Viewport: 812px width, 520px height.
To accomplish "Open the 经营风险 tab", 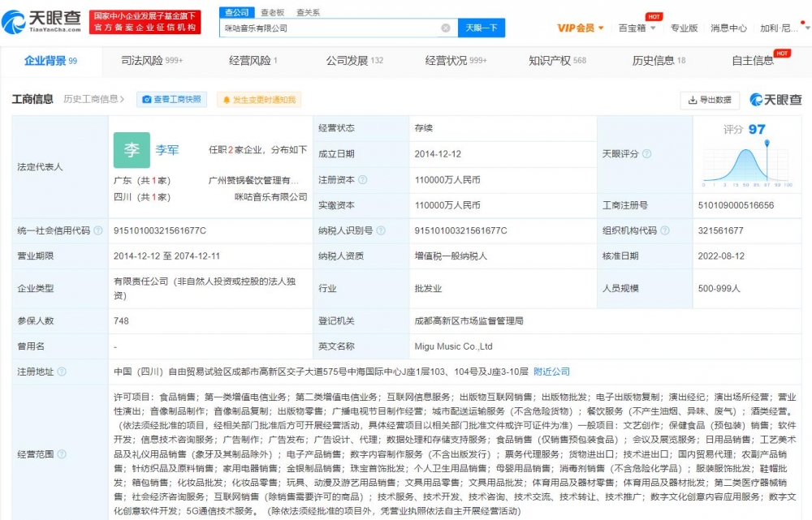I will [253, 61].
